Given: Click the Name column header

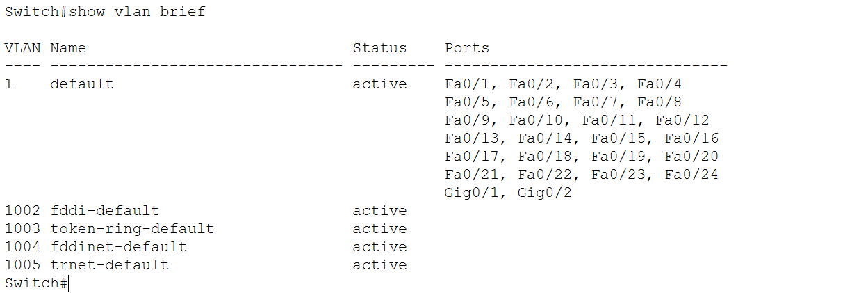Looking at the screenshot, I should (68, 48).
